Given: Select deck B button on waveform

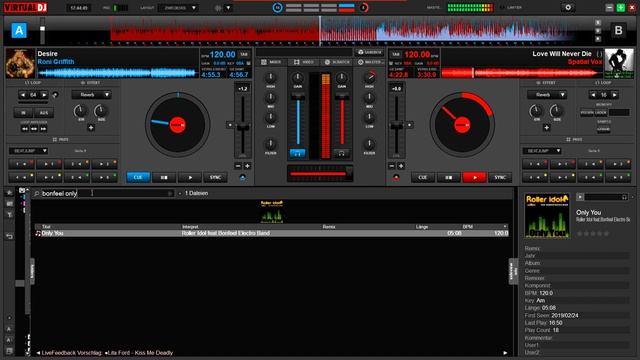Looking at the screenshot, I should 618,30.
